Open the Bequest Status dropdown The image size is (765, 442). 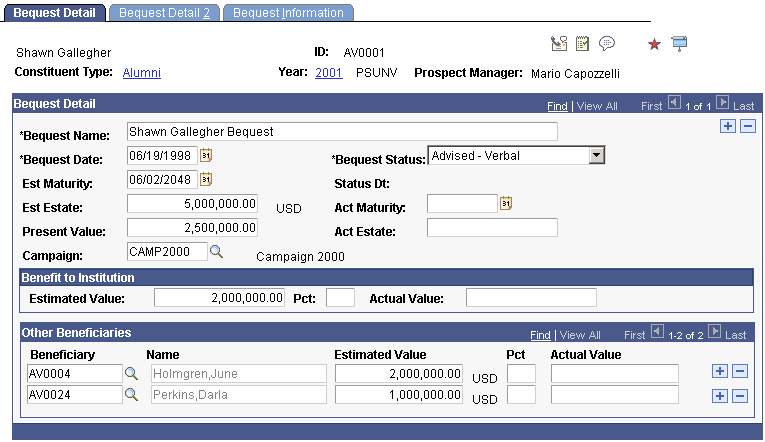[x=516, y=156]
